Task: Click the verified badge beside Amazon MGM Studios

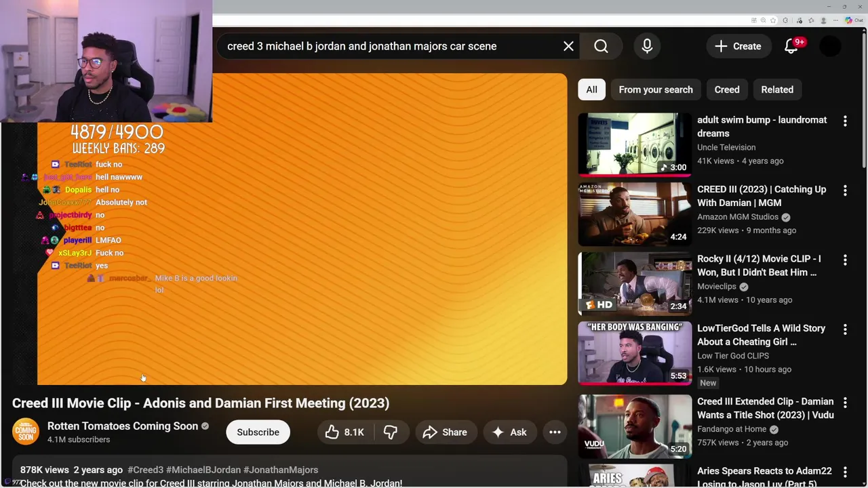Action: 785,217
